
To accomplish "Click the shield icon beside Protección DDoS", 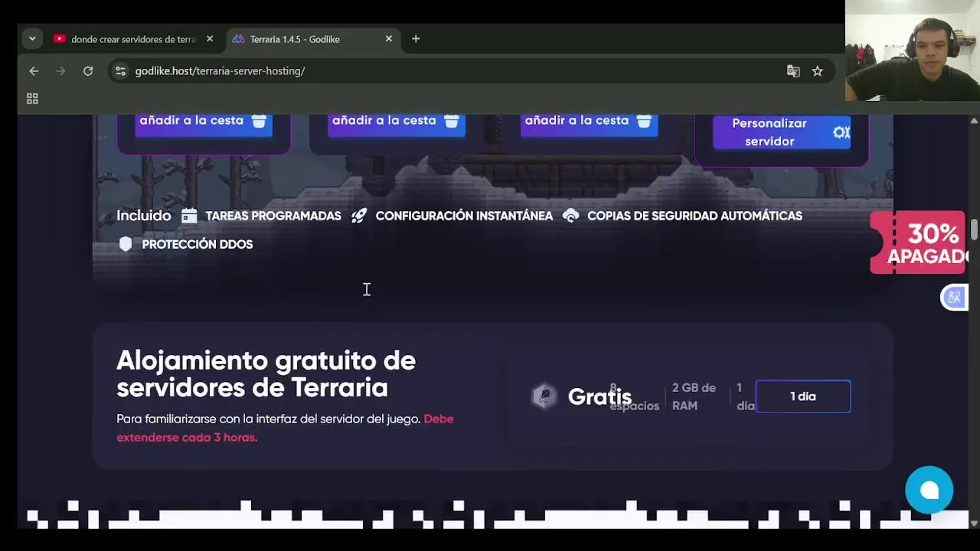I will point(126,244).
